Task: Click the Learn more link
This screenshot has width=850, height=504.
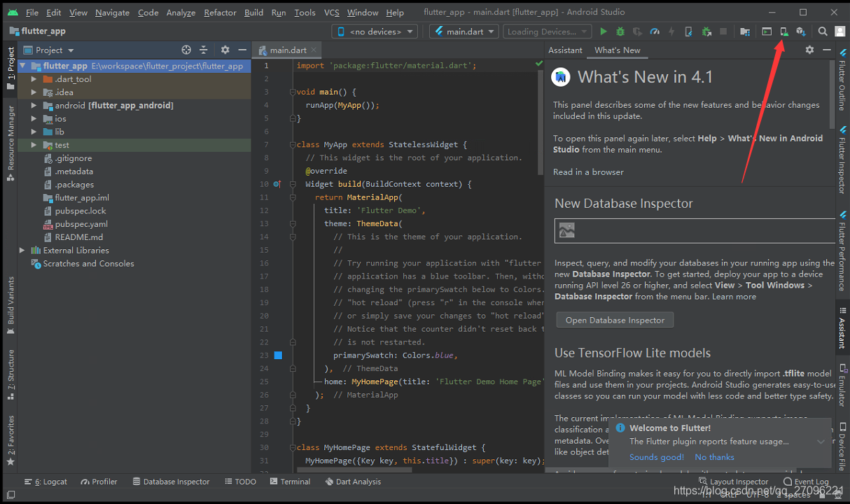Action: click(734, 297)
